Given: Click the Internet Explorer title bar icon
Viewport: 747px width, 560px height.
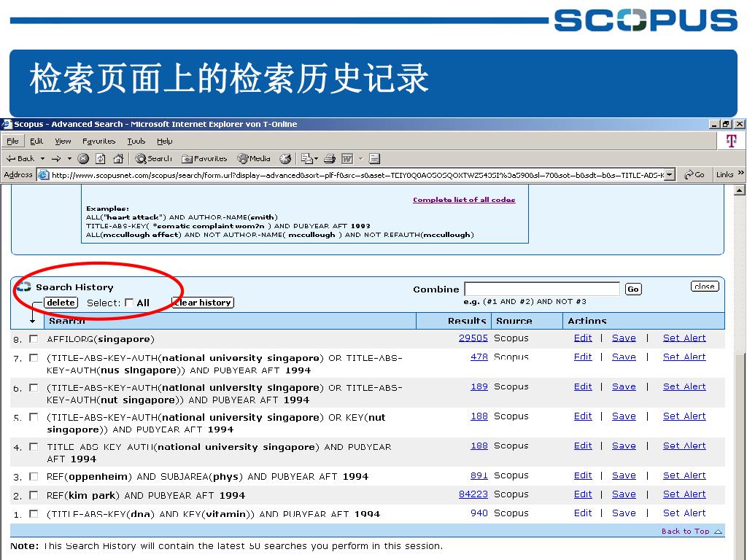Looking at the screenshot, I should (6, 124).
